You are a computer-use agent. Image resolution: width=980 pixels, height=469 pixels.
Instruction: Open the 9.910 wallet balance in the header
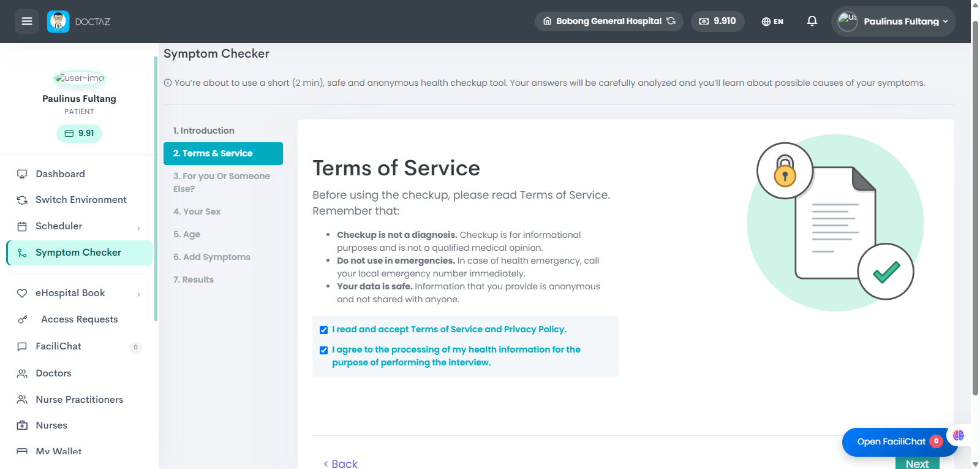(x=718, y=21)
